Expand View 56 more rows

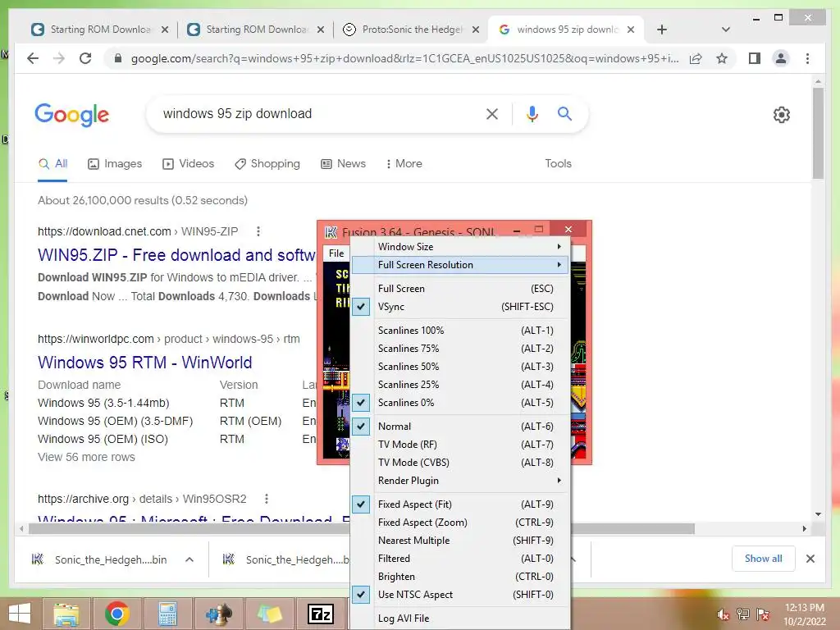pyautogui.click(x=86, y=457)
